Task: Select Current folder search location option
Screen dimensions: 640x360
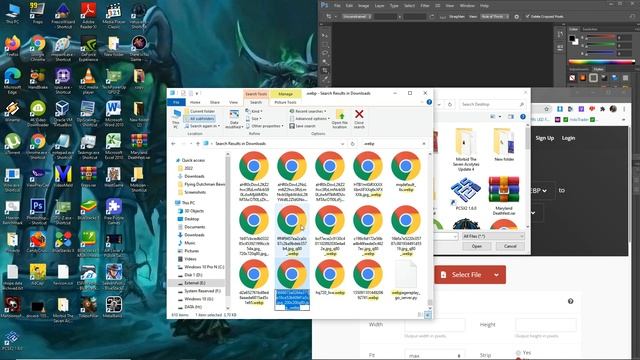Action: 199,111
